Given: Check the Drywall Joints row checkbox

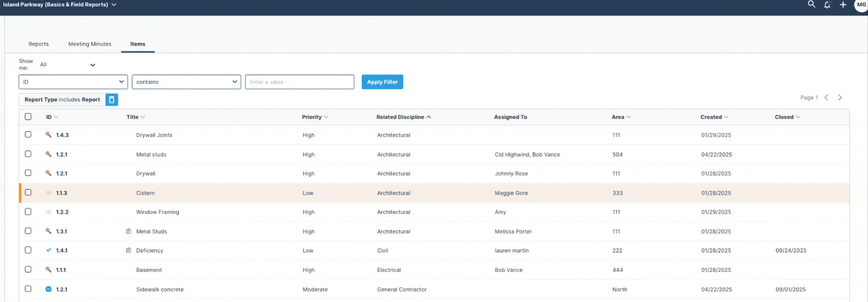Looking at the screenshot, I should [28, 135].
